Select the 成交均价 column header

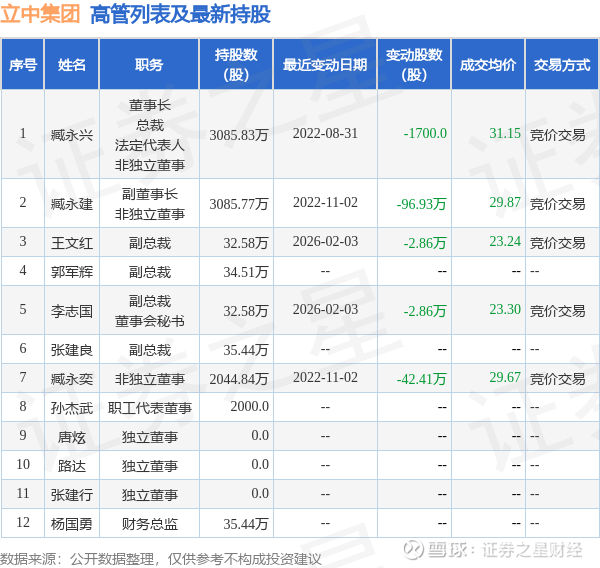(488, 64)
